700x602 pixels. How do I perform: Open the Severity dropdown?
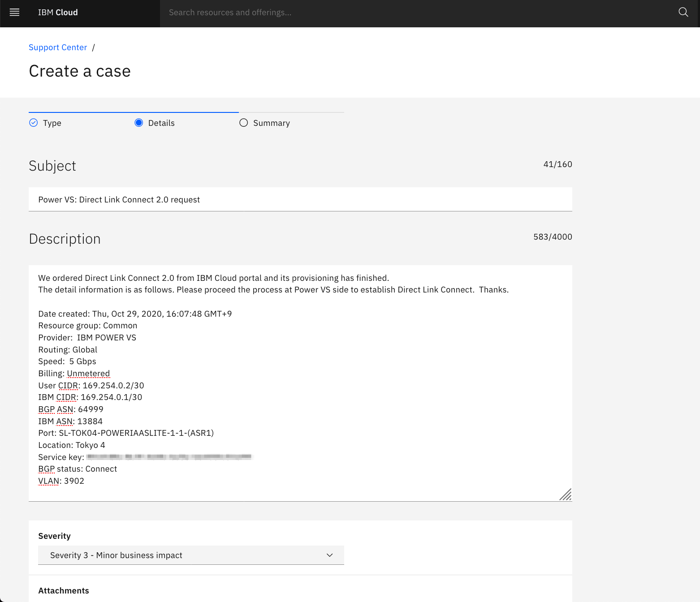click(191, 555)
